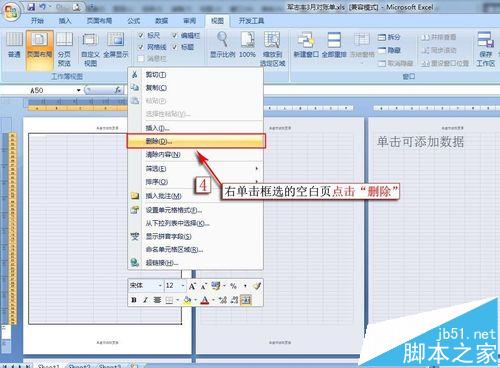Open Insert Function (fx) button
This screenshot has height=368, width=500.
[x=118, y=90]
